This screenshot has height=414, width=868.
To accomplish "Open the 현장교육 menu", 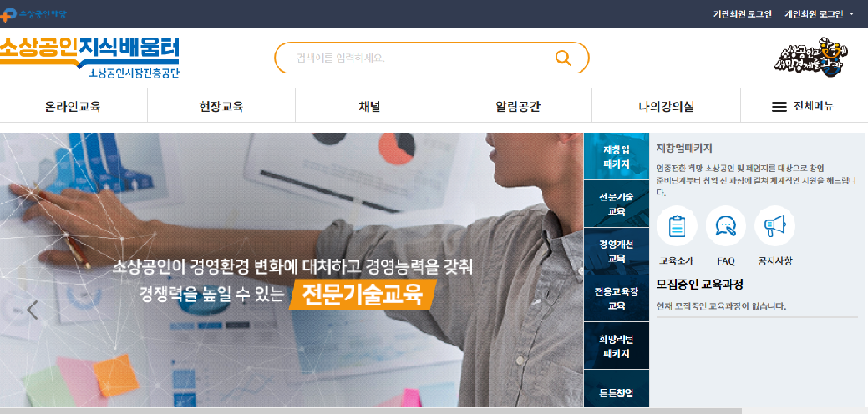I will tap(221, 107).
